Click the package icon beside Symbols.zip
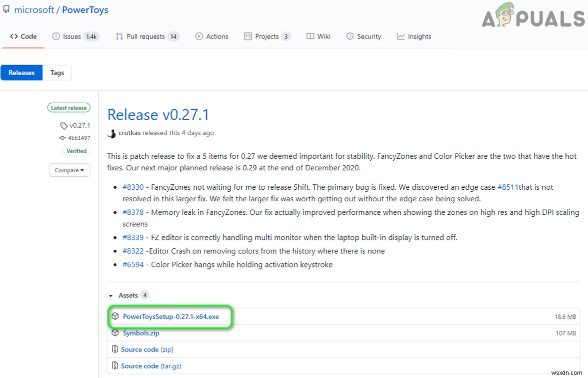This screenshot has width=588, height=378. point(115,333)
